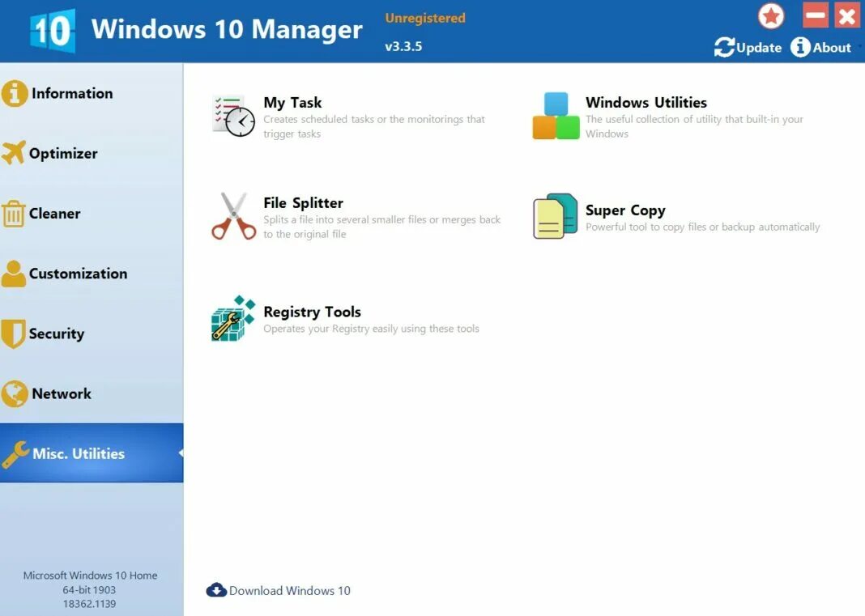Switch to the Information tab
The width and height of the screenshot is (865, 616).
(92, 93)
